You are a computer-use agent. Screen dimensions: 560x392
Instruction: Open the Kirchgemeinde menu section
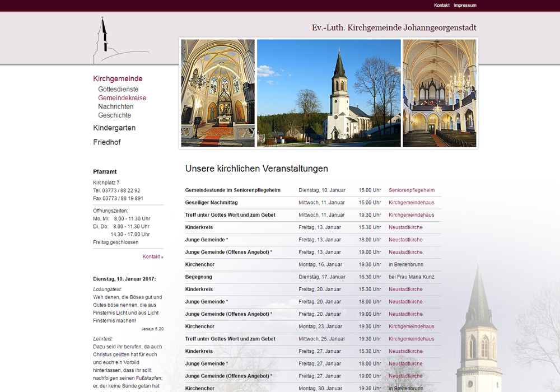[118, 78]
